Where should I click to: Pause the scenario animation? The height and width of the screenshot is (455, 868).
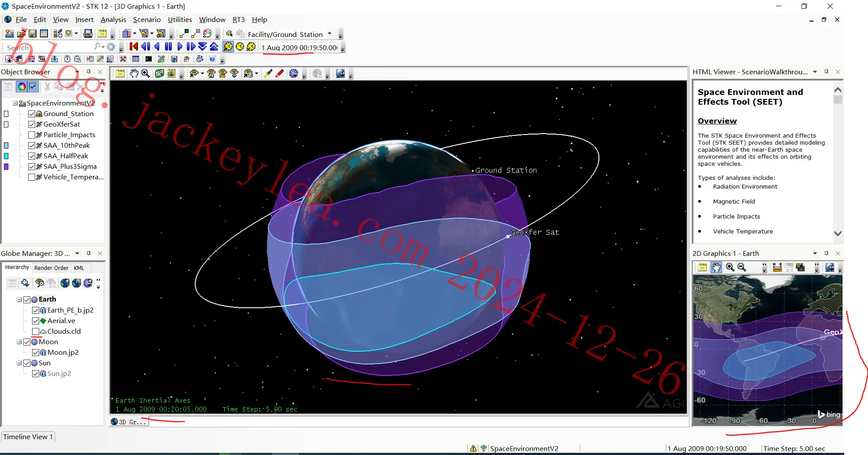(x=168, y=47)
